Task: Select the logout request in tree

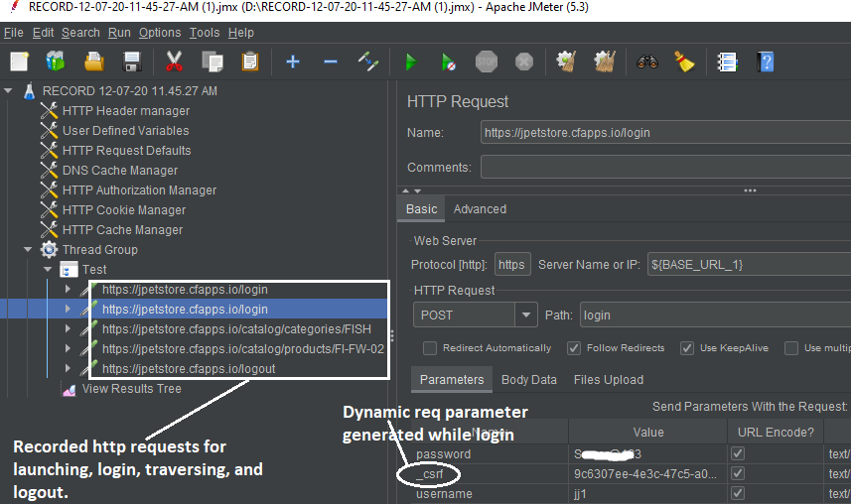Action: point(189,368)
